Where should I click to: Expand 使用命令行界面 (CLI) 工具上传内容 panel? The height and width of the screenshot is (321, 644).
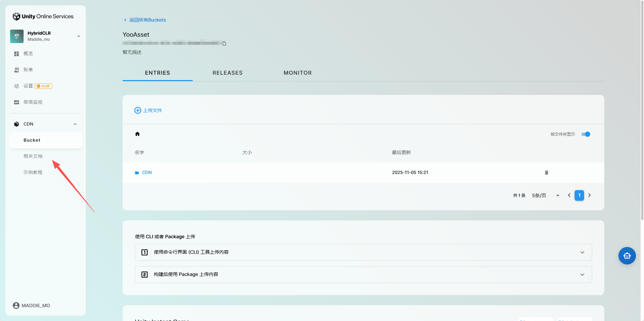363,252
